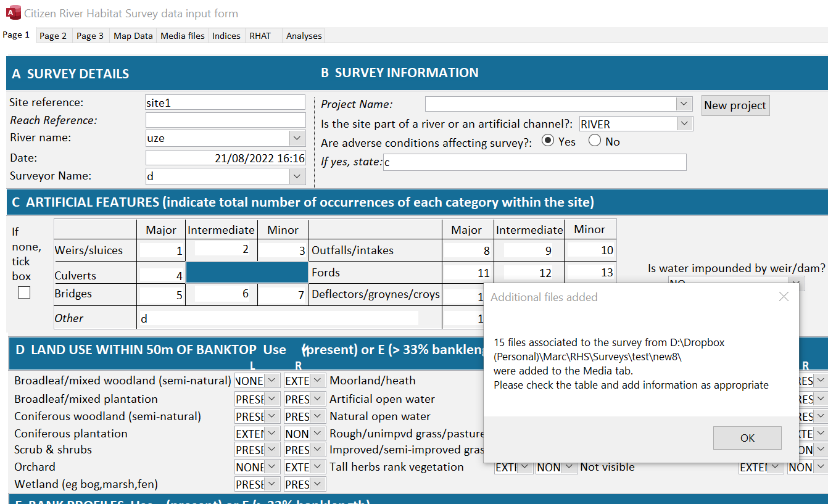
Task: Click Bridges Minor count field
Action: tap(283, 295)
